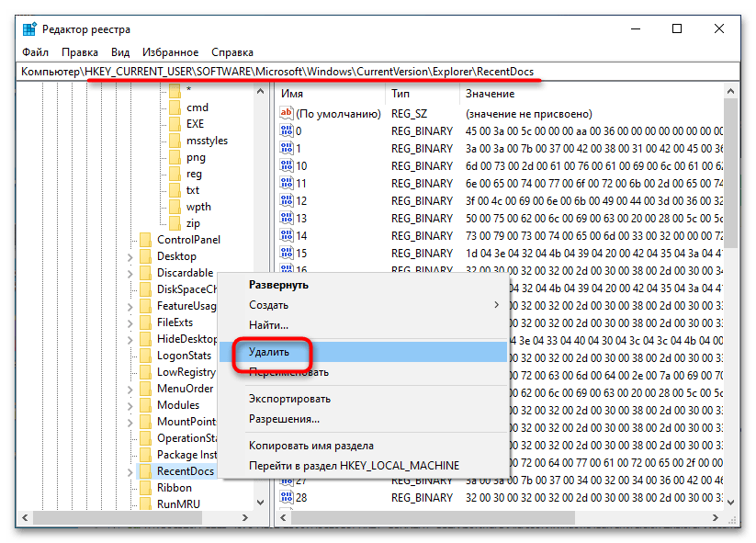The width and height of the screenshot is (756, 543).
Task: Choose Развернуть in context menu
Action: point(364,285)
